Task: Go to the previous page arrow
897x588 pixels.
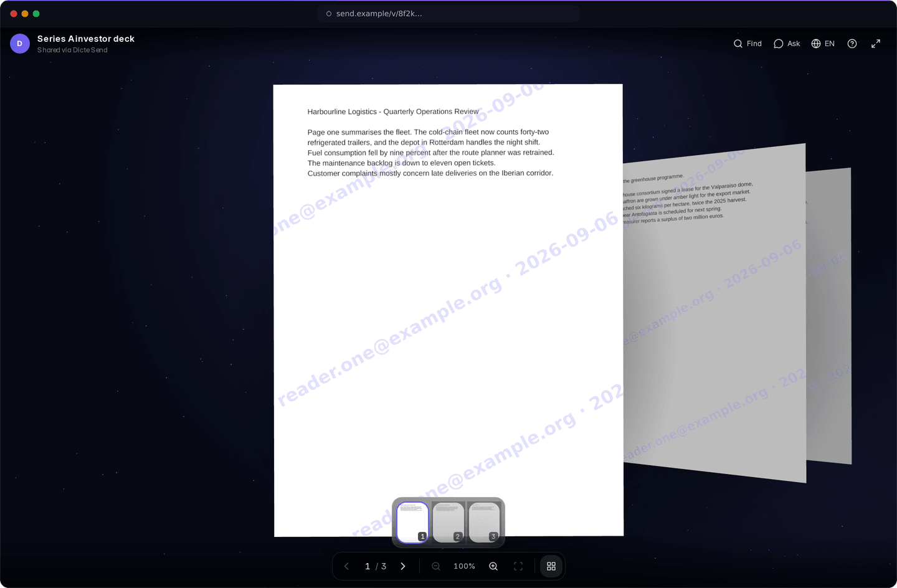Action: point(347,566)
